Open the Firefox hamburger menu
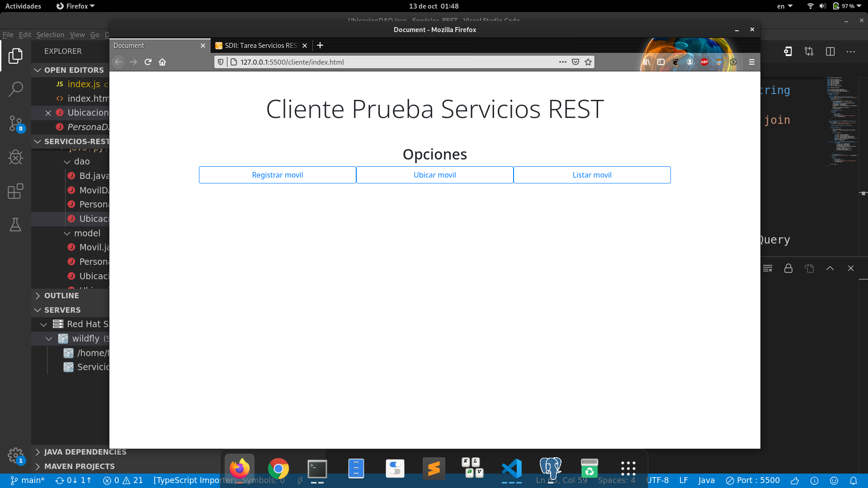868x488 pixels. coord(752,62)
